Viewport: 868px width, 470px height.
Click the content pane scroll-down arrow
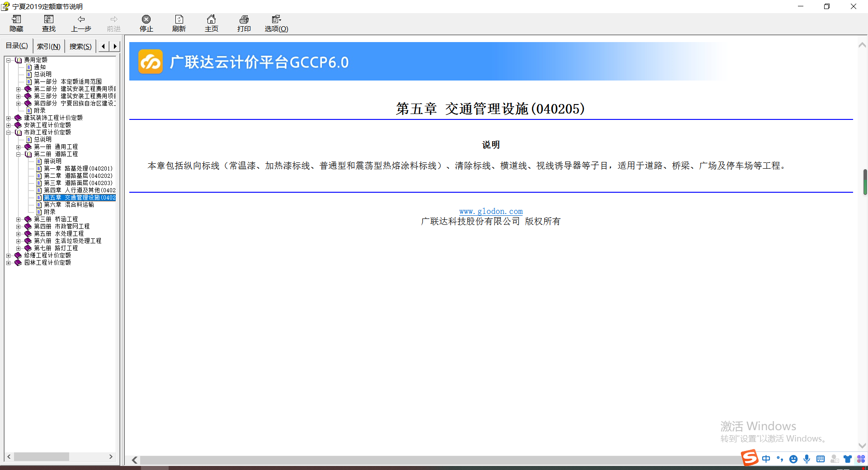pos(862,445)
